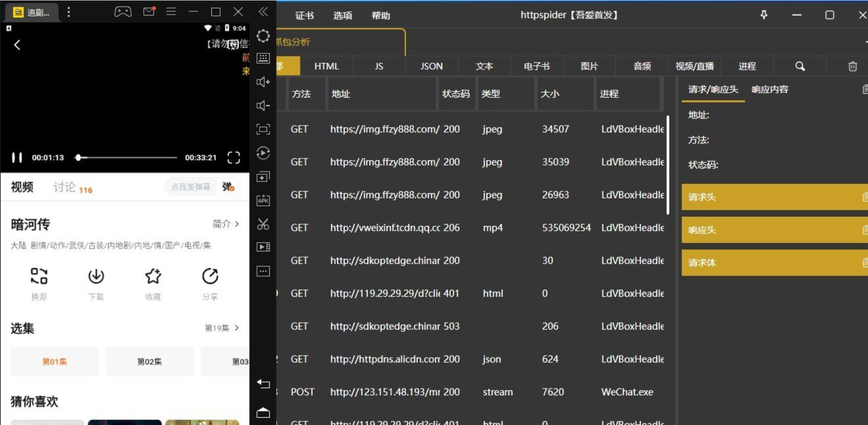Expand the 响应头 section

775,230
